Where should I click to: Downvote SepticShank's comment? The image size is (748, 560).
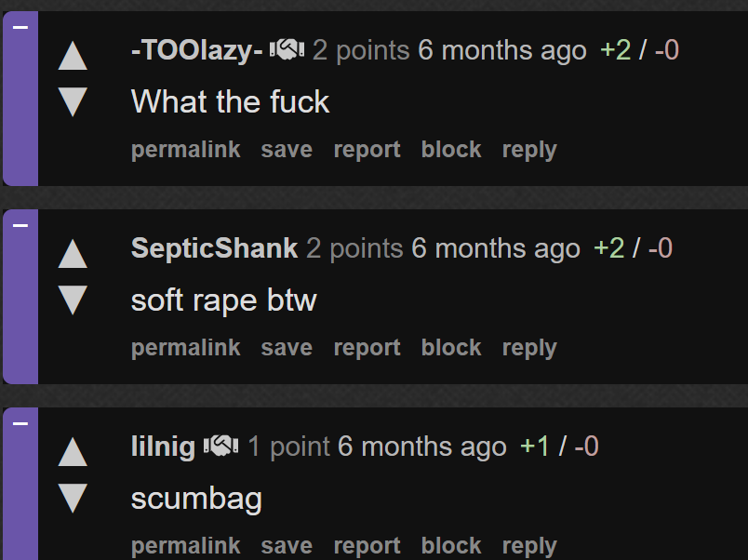[x=73, y=300]
